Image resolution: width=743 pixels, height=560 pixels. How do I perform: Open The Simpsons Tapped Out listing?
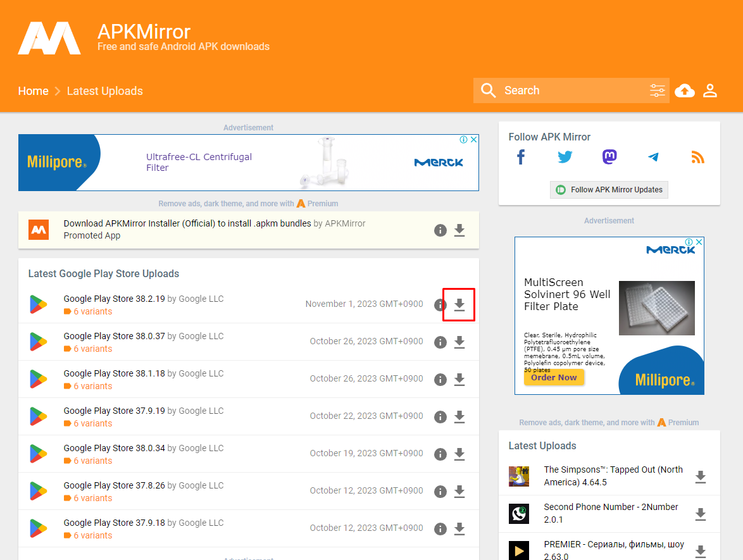coord(613,476)
